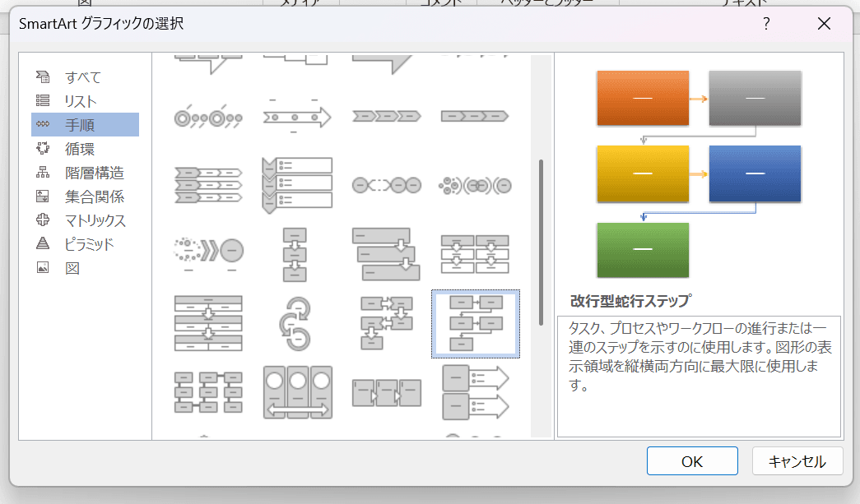
Task: Select the すべて category
Action: coord(83,77)
